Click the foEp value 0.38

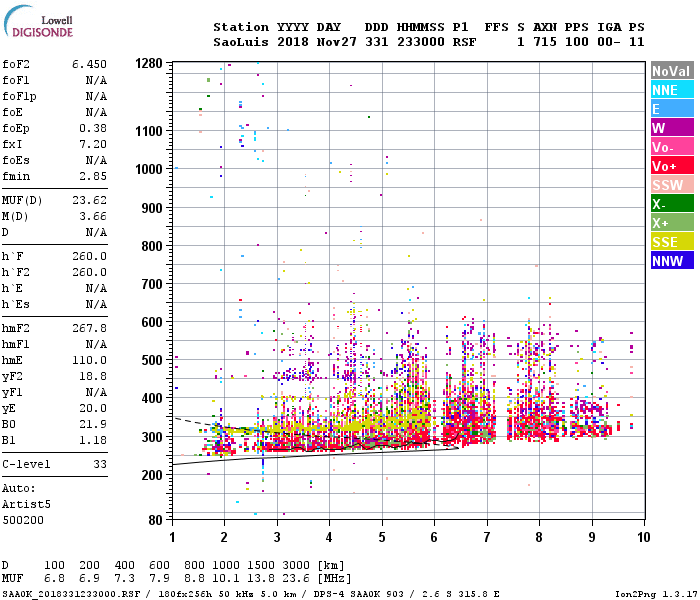click(93, 128)
